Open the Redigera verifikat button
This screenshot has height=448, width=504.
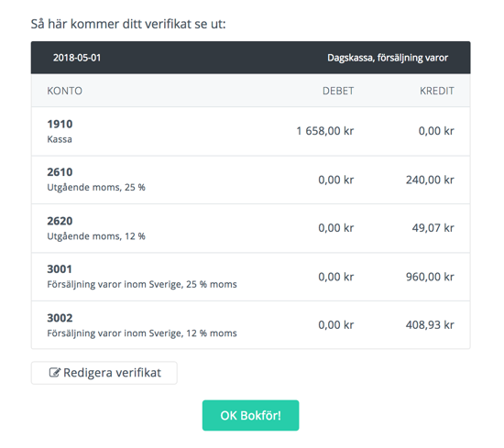point(104,373)
